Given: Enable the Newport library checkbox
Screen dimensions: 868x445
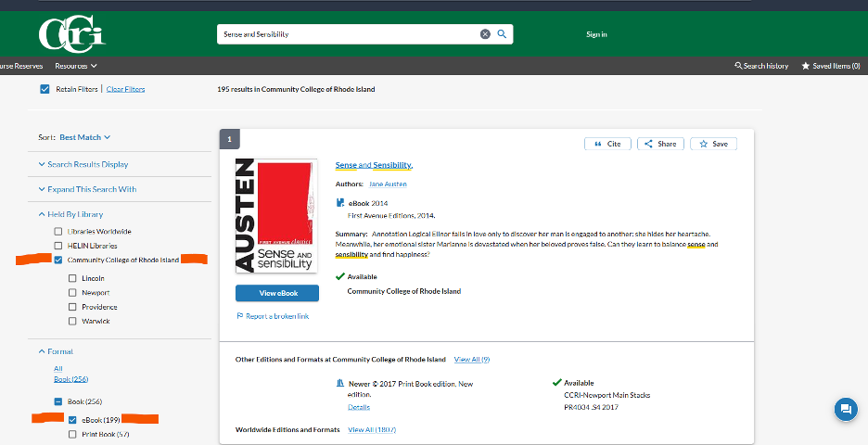Looking at the screenshot, I should pos(72,292).
